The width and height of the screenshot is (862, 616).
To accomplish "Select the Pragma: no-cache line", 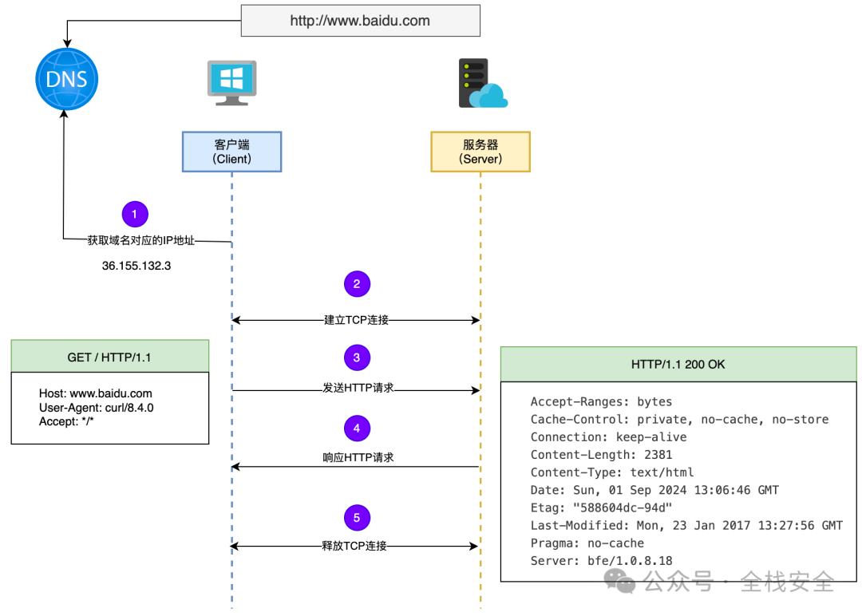I will coord(587,543).
